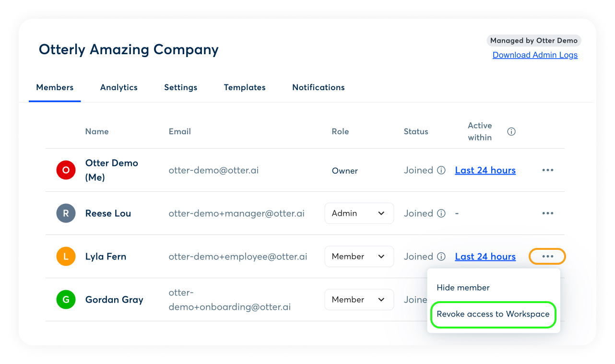Click Gordan Gray's green avatar icon

(x=66, y=300)
